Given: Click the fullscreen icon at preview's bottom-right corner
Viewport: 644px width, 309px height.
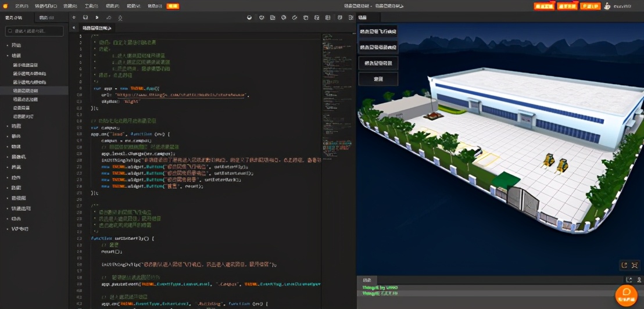Looking at the screenshot, I should [635, 265].
